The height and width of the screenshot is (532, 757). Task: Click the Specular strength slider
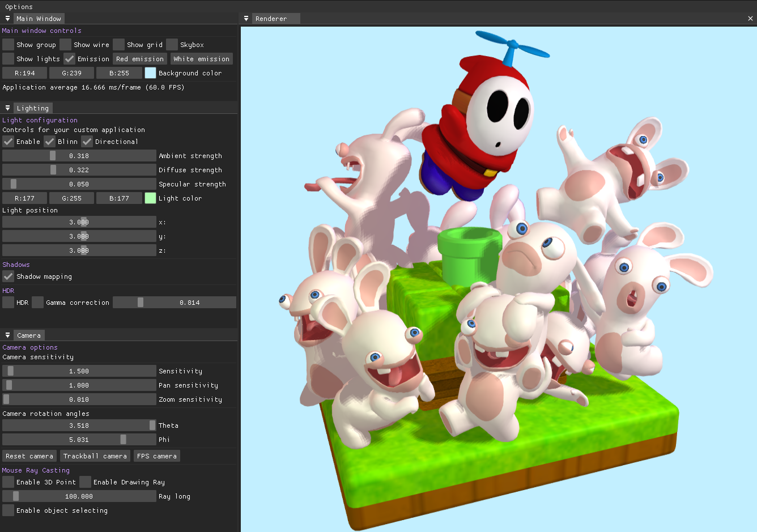pos(79,184)
